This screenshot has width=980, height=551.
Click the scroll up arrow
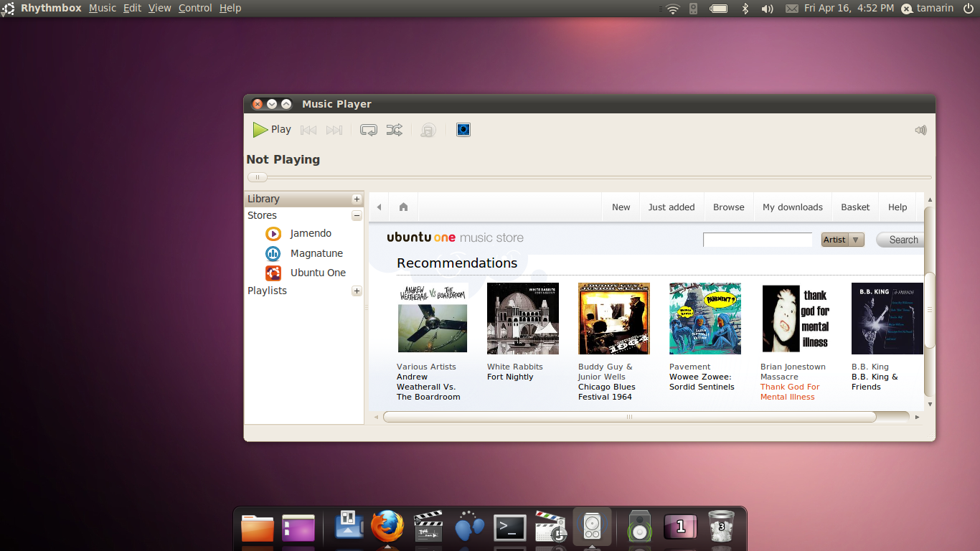(930, 199)
